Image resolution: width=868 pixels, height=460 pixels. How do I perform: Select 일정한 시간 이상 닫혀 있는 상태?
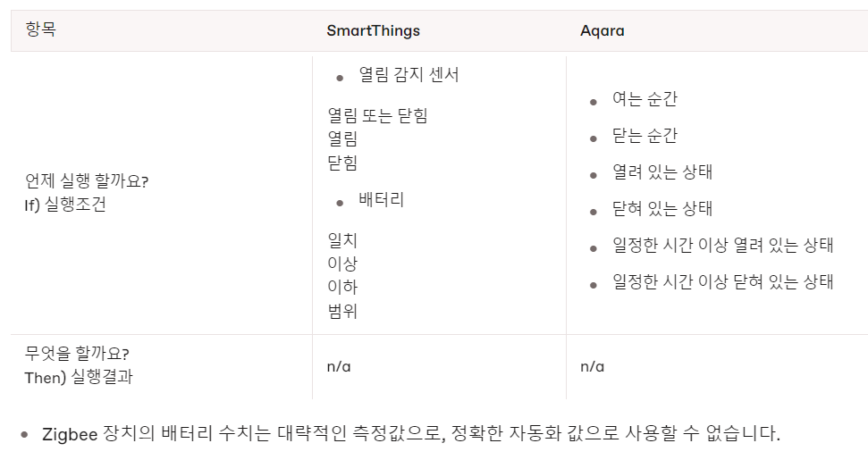[x=722, y=282]
